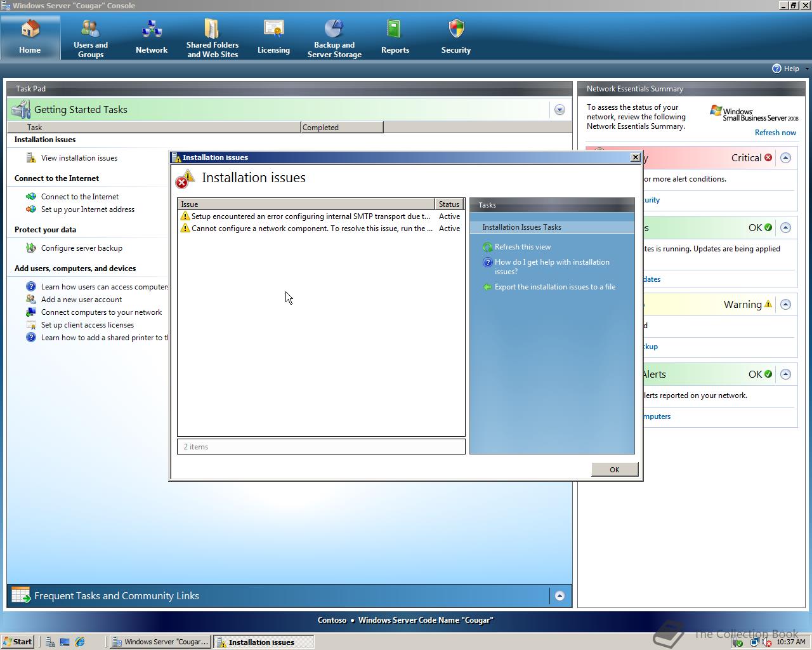Click the Show Desktop quick launch icon

[x=65, y=642]
